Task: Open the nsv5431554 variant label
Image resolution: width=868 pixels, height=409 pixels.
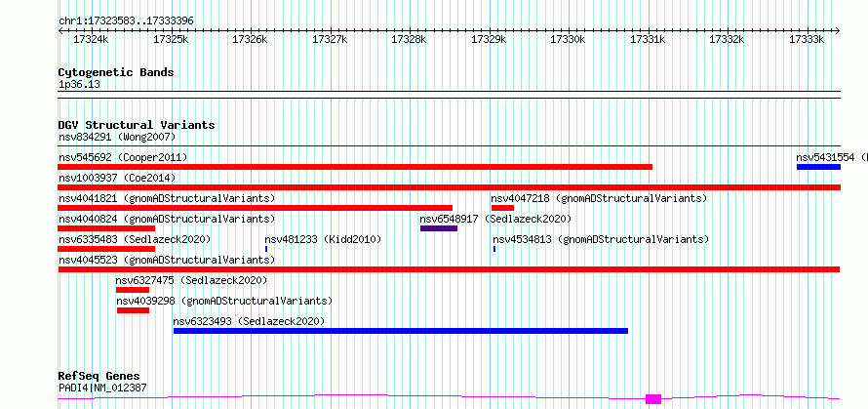Action: tap(832, 157)
